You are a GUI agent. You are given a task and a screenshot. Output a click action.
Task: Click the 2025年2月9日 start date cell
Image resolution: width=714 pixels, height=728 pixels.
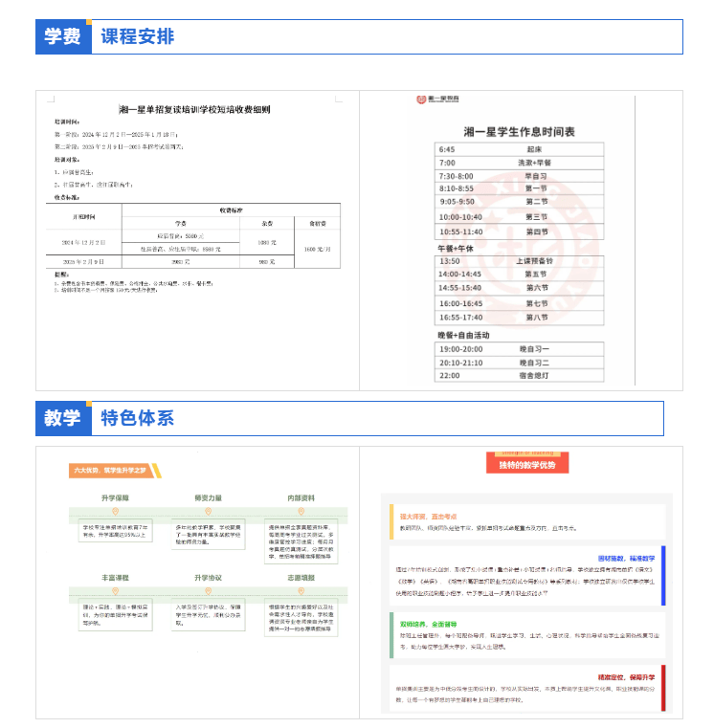tap(83, 262)
